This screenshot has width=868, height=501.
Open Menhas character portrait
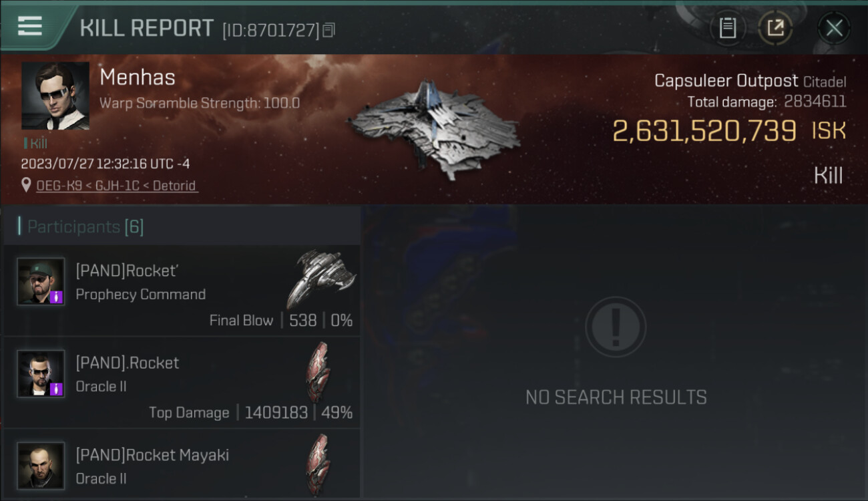pyautogui.click(x=55, y=96)
